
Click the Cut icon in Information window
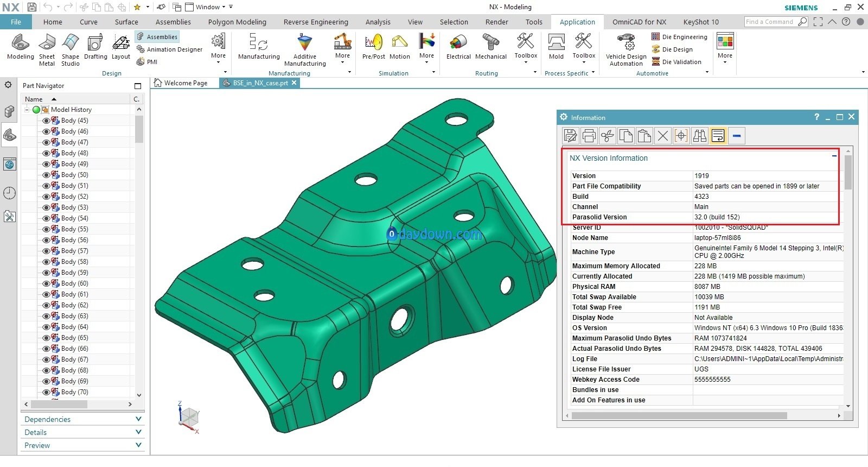pyautogui.click(x=608, y=136)
